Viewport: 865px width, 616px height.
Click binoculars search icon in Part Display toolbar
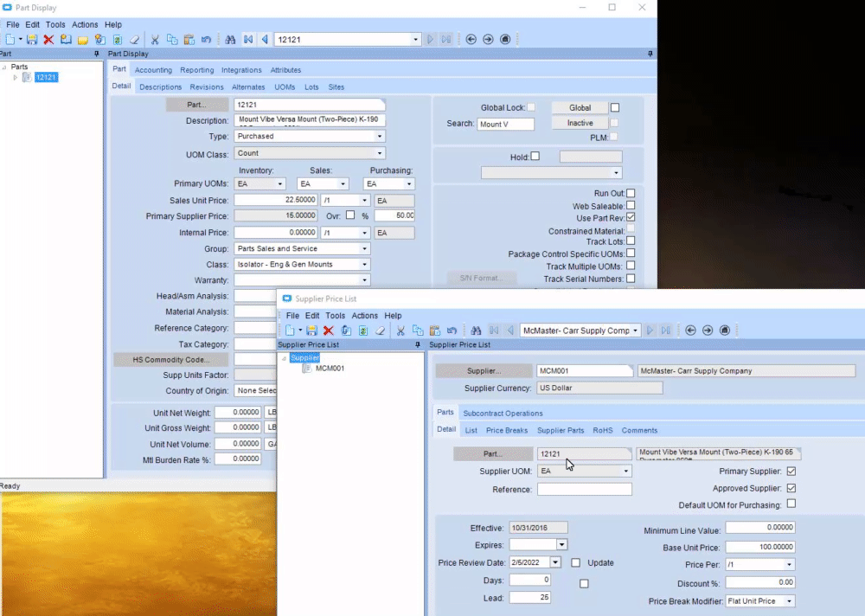(230, 40)
